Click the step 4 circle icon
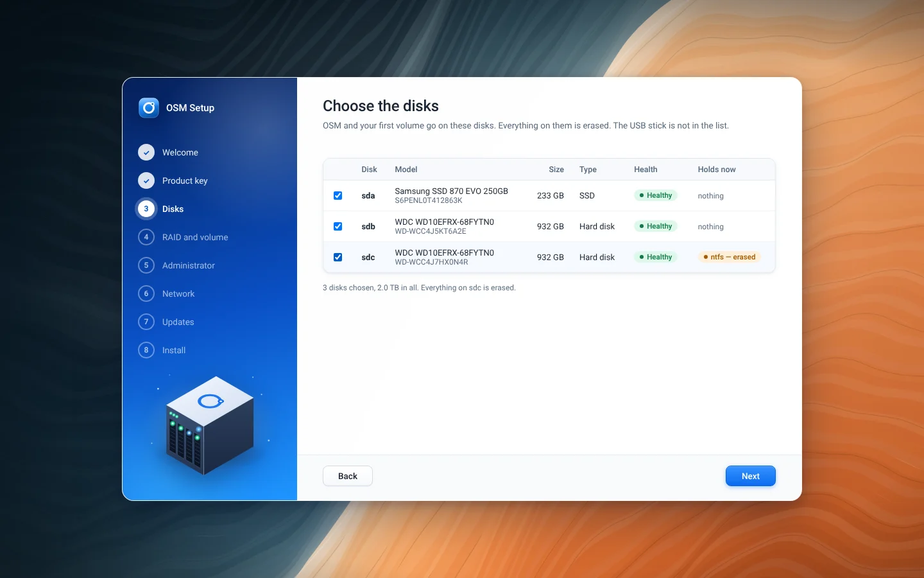Viewport: 924px width, 578px height. (x=146, y=237)
